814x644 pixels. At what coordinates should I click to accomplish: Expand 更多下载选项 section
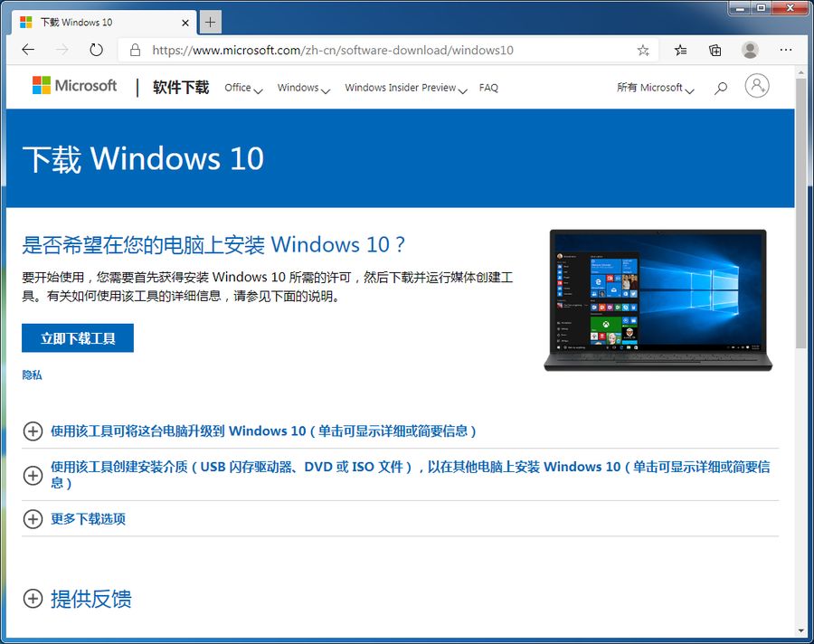[x=75, y=519]
